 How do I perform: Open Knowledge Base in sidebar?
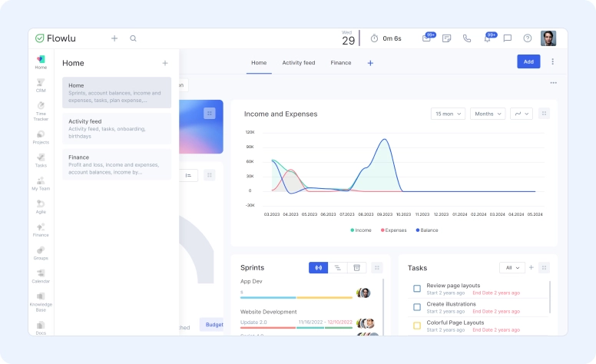[x=41, y=303]
